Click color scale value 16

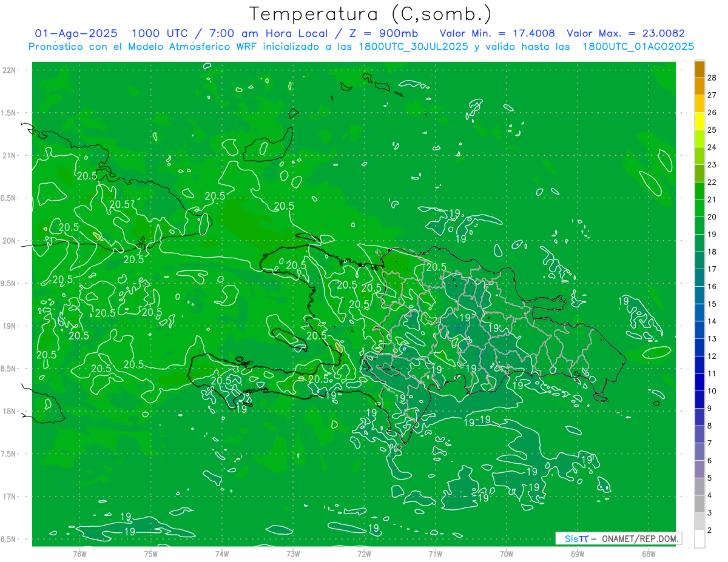pos(712,287)
